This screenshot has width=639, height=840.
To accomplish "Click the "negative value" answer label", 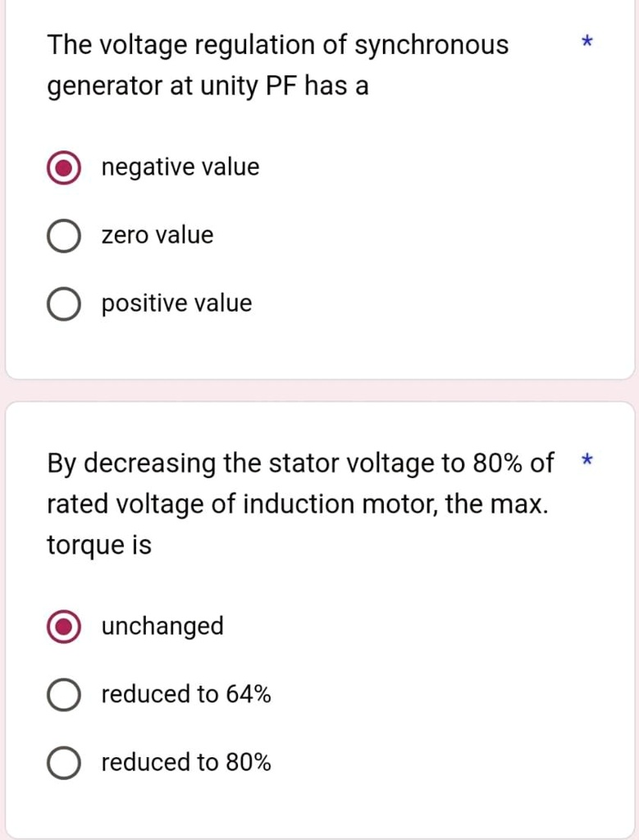I will (180, 167).
